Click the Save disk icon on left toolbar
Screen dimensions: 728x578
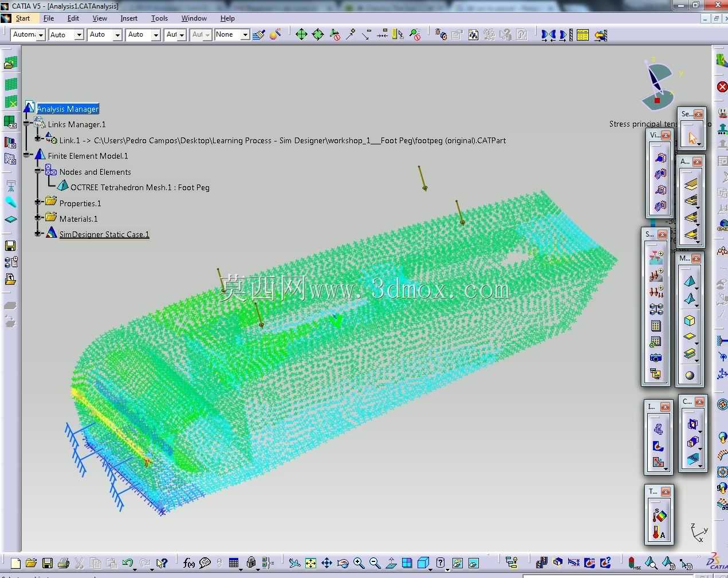point(10,246)
